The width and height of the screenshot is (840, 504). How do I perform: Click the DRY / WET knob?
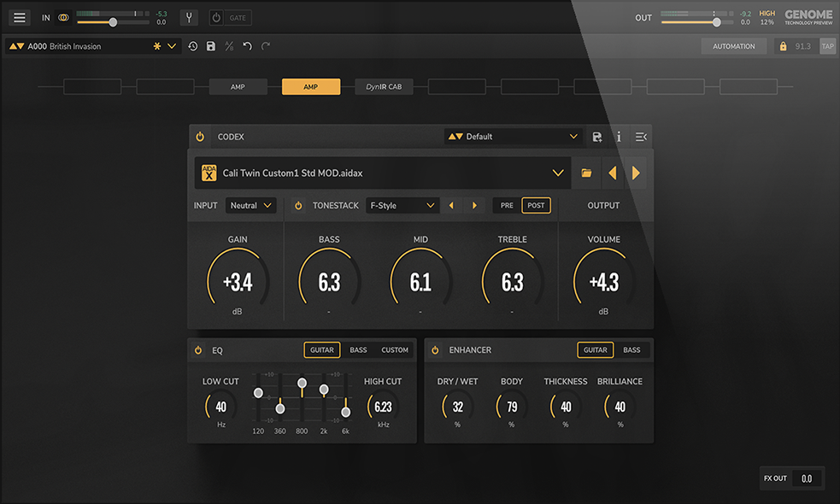457,407
